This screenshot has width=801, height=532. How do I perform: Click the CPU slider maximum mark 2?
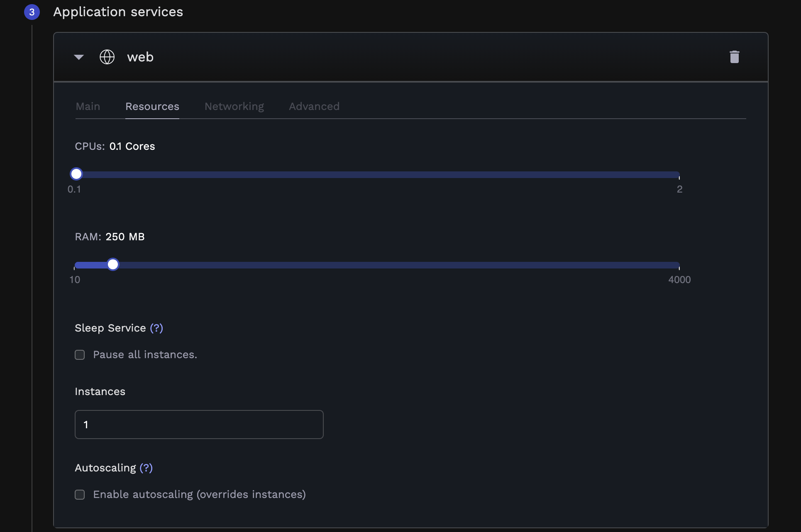[x=679, y=189]
